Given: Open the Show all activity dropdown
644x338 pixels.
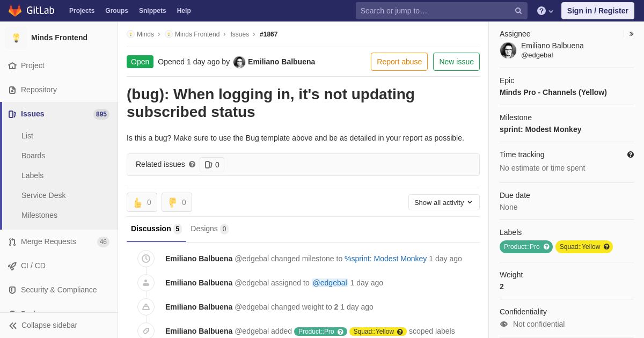Looking at the screenshot, I should pos(444,202).
